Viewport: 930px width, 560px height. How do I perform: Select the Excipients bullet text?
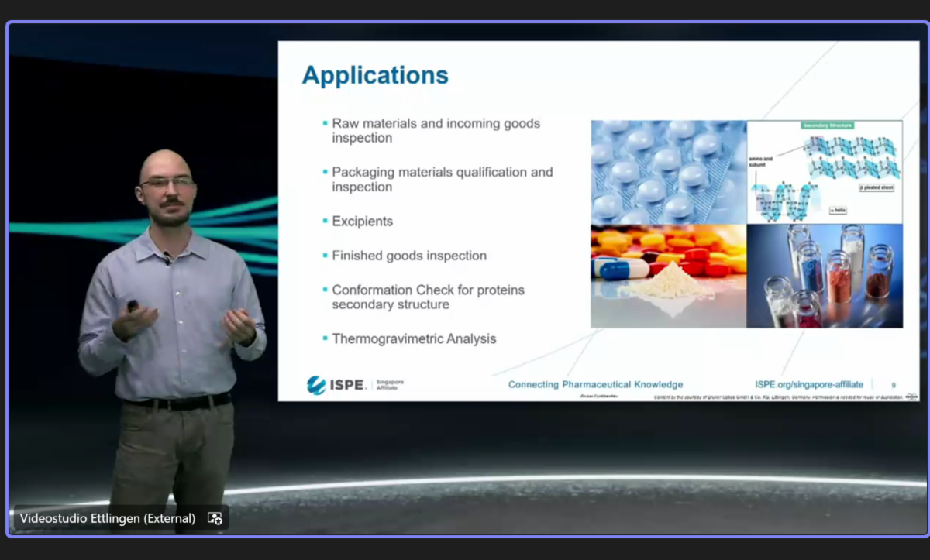[x=362, y=222]
